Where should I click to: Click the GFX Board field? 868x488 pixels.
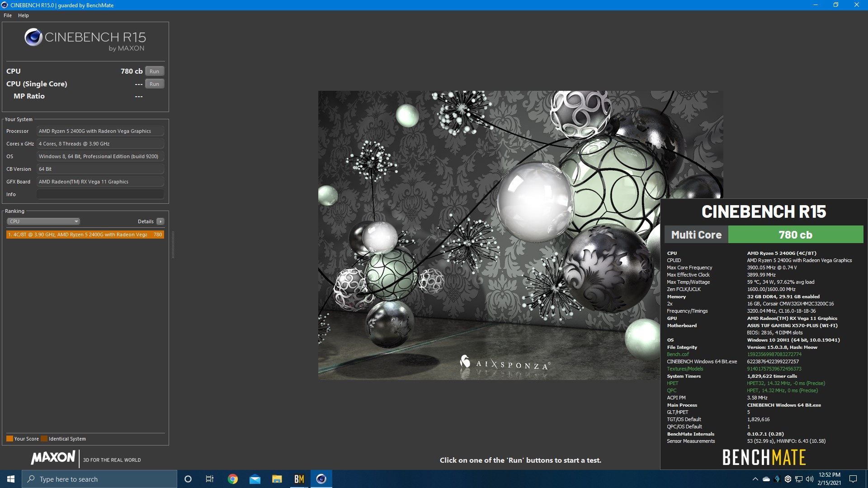[x=100, y=182]
